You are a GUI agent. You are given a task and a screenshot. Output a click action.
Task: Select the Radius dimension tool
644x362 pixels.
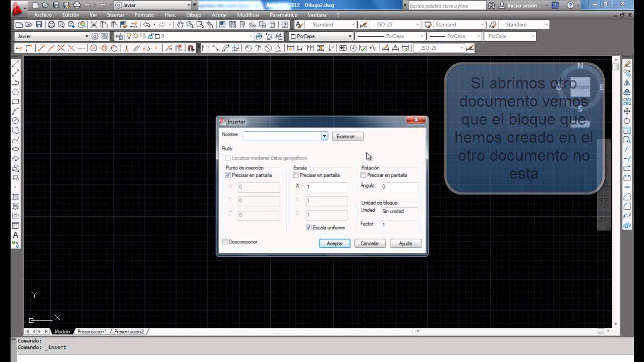tap(248, 48)
